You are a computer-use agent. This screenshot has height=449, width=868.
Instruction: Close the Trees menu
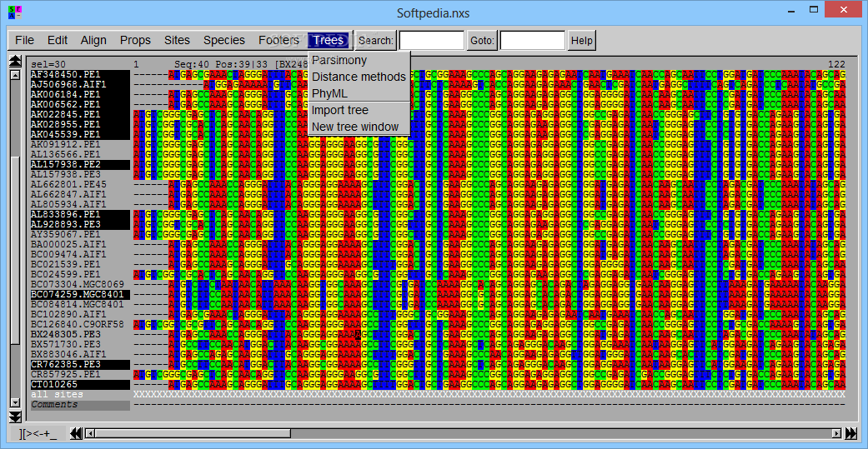click(329, 40)
